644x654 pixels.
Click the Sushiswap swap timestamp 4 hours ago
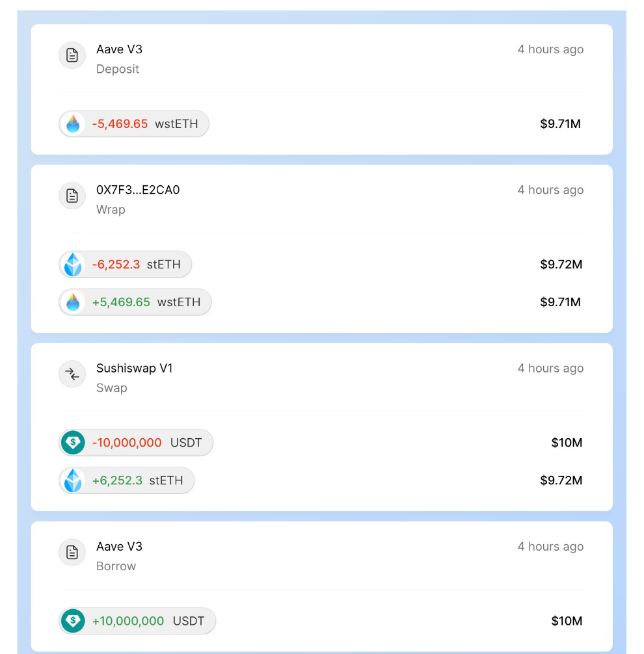(x=550, y=369)
